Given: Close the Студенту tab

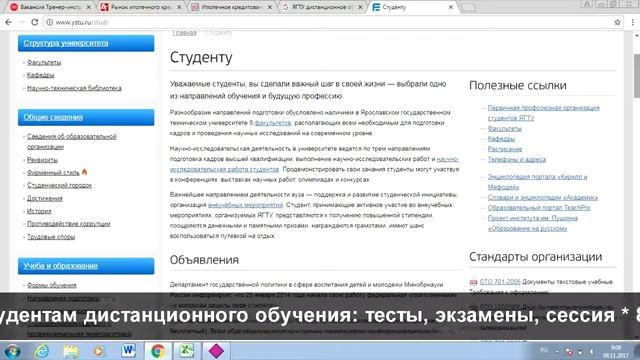Looking at the screenshot, I should tap(451, 7).
